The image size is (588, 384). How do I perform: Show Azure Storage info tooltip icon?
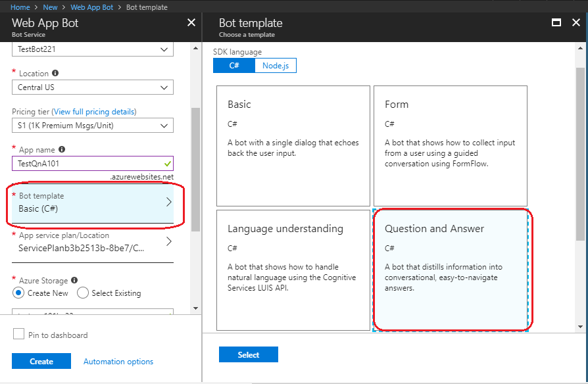tap(74, 280)
